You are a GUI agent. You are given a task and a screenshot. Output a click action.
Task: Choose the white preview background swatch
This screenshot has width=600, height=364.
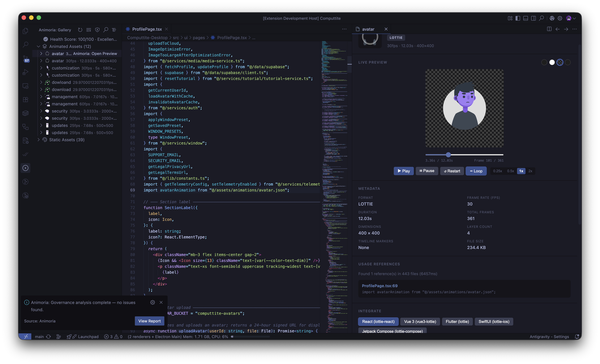pyautogui.click(x=552, y=62)
